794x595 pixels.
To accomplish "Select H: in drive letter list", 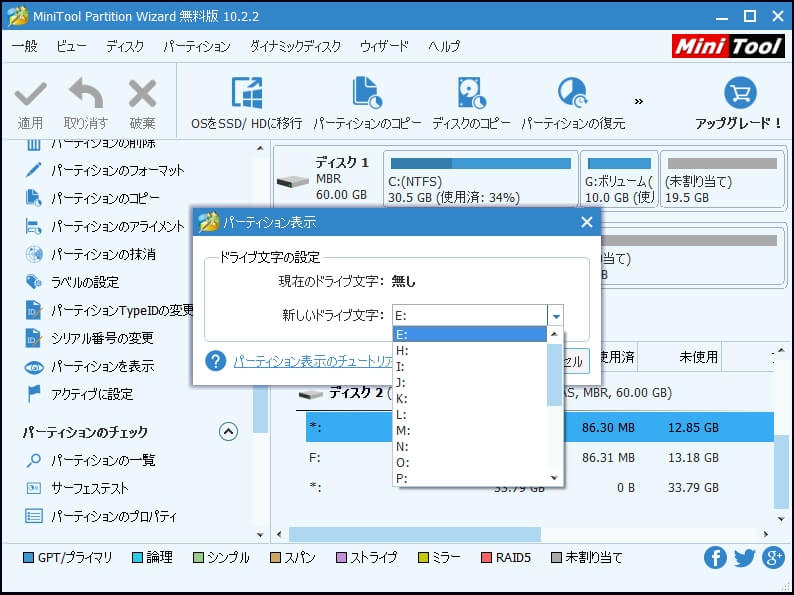I will pos(470,350).
